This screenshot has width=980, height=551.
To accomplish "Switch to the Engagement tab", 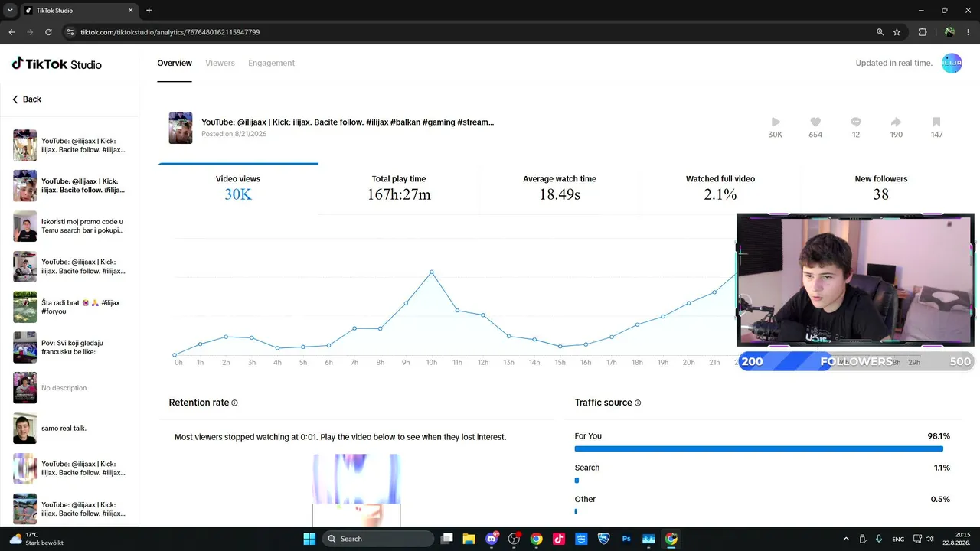I will 271,64.
